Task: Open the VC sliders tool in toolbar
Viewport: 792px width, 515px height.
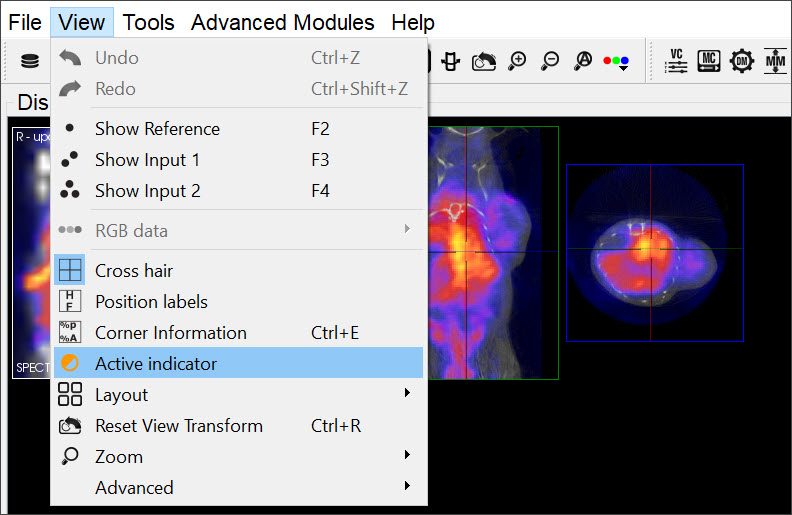Action: tap(677, 61)
